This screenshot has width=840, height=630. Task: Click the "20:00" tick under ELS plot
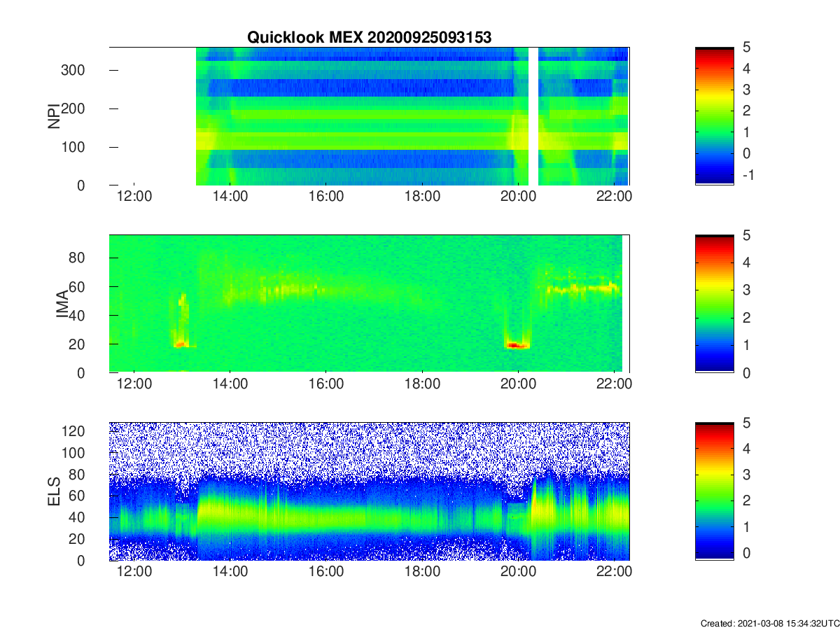pyautogui.click(x=518, y=572)
